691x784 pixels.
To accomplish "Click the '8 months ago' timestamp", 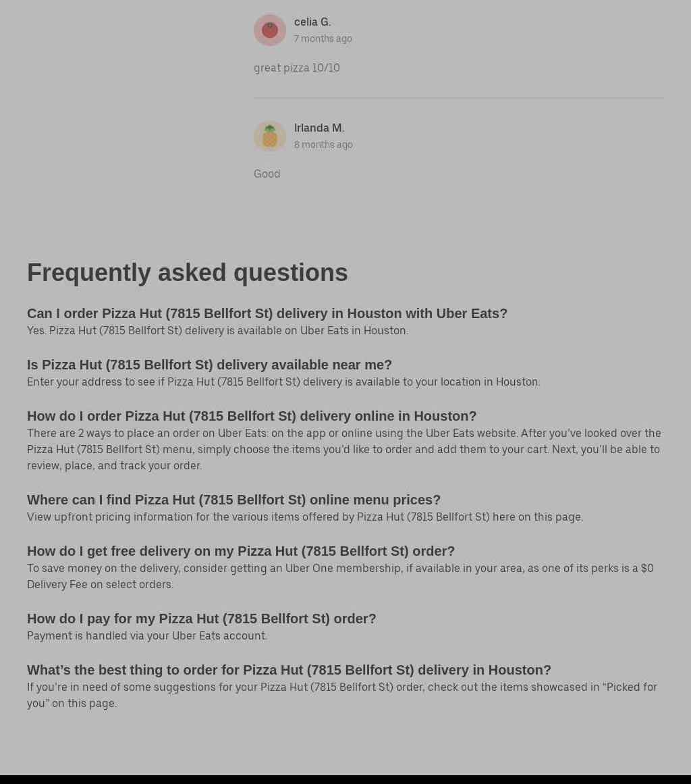I will tap(323, 145).
